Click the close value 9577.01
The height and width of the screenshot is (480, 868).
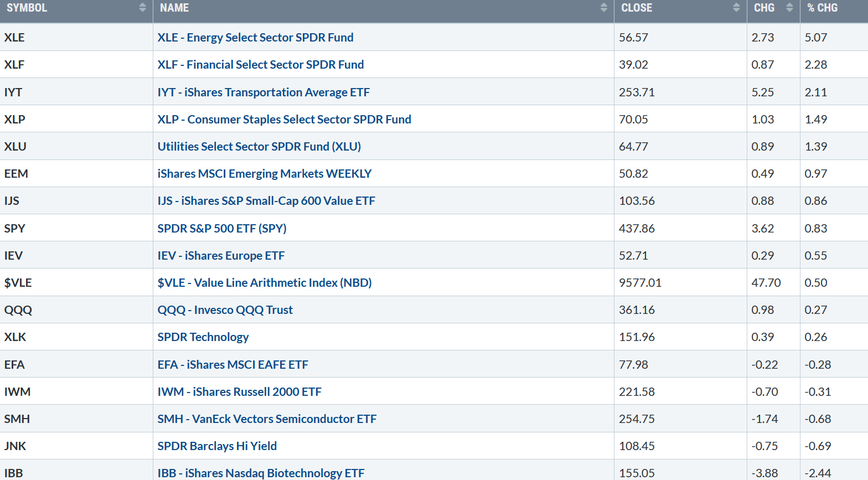(640, 282)
